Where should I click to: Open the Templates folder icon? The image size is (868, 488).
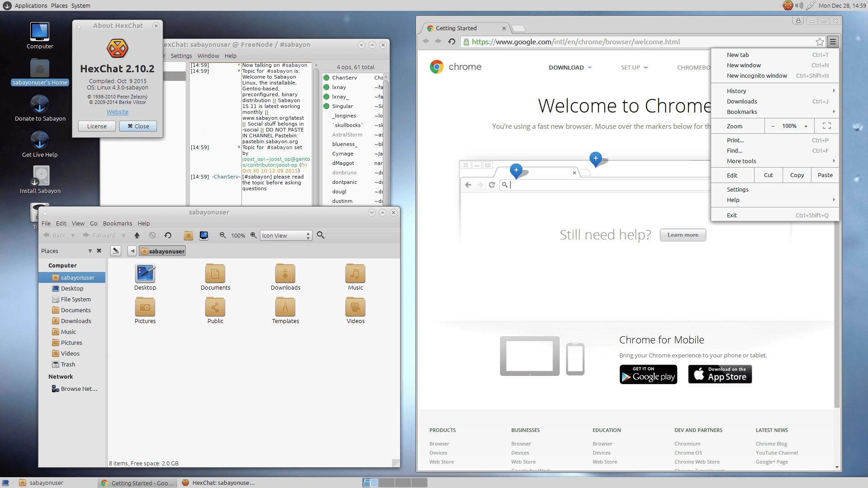(x=285, y=310)
